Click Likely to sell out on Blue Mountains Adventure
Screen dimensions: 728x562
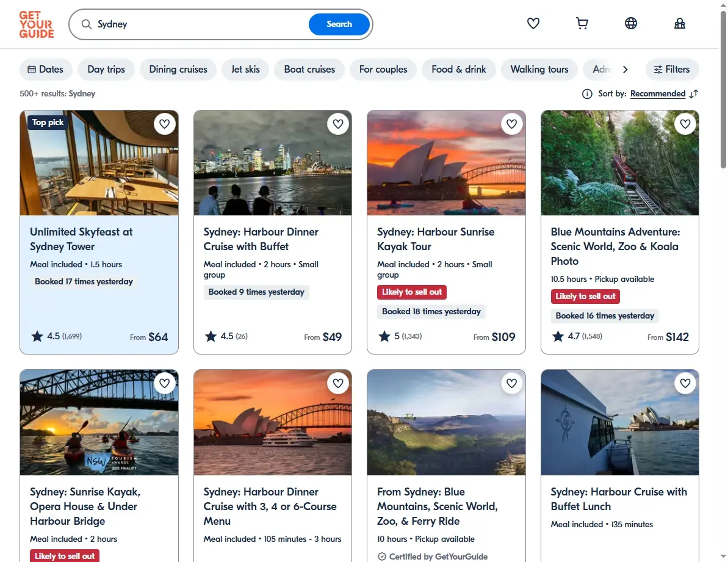[x=585, y=296]
